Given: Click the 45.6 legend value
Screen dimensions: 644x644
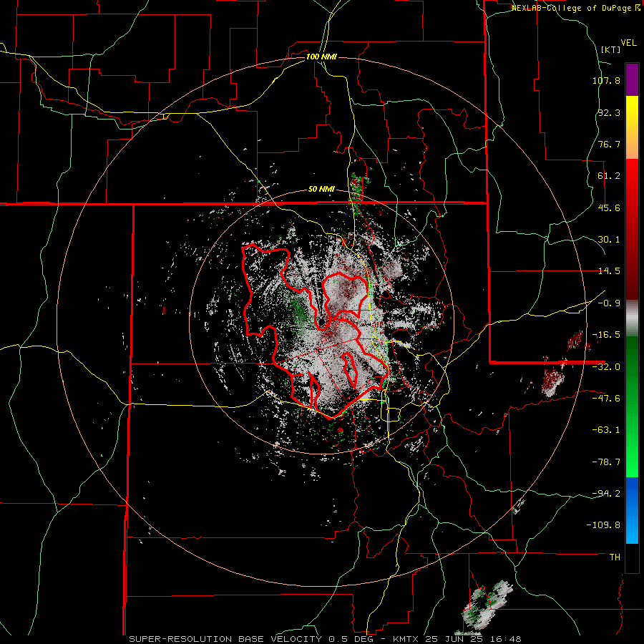Looking at the screenshot, I should [609, 208].
